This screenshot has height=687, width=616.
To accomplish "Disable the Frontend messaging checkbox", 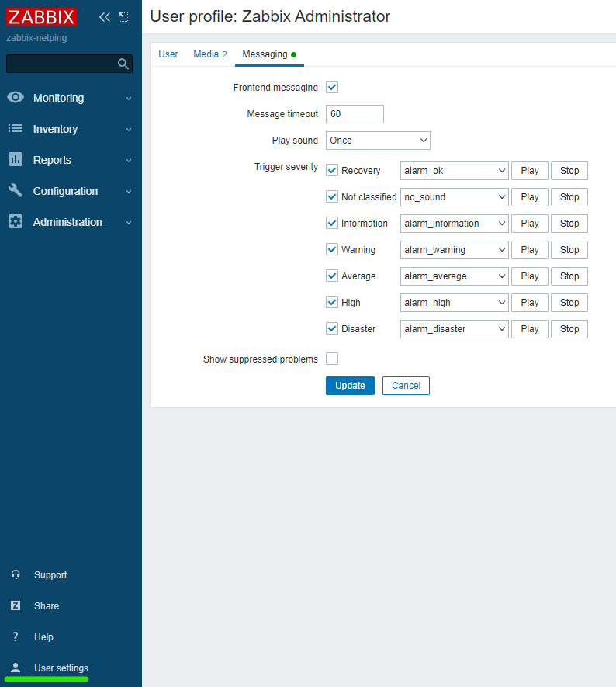I will tap(332, 88).
